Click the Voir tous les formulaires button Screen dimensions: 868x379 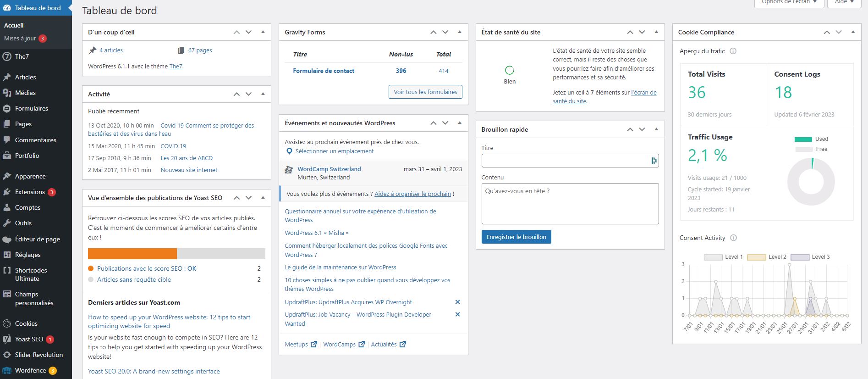[425, 92]
